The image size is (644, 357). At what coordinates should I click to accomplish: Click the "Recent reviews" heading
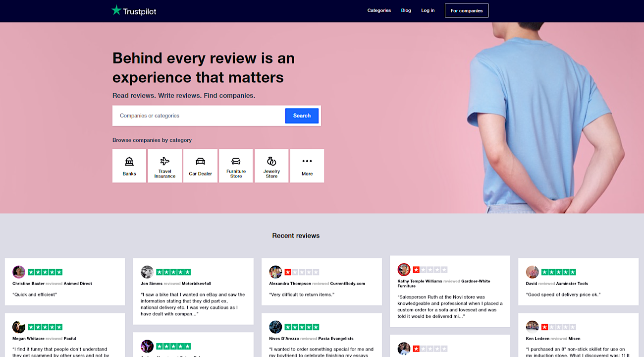(x=296, y=236)
